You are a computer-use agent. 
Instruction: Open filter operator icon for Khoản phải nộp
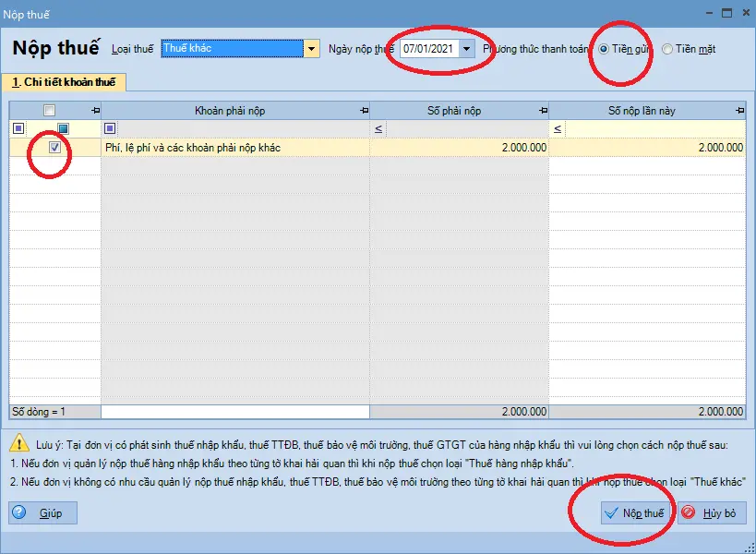(x=110, y=128)
